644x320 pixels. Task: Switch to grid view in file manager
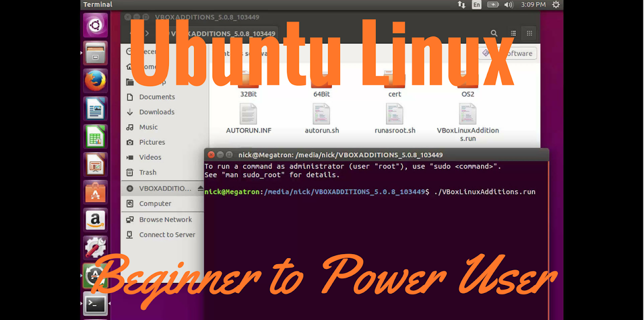(x=529, y=33)
